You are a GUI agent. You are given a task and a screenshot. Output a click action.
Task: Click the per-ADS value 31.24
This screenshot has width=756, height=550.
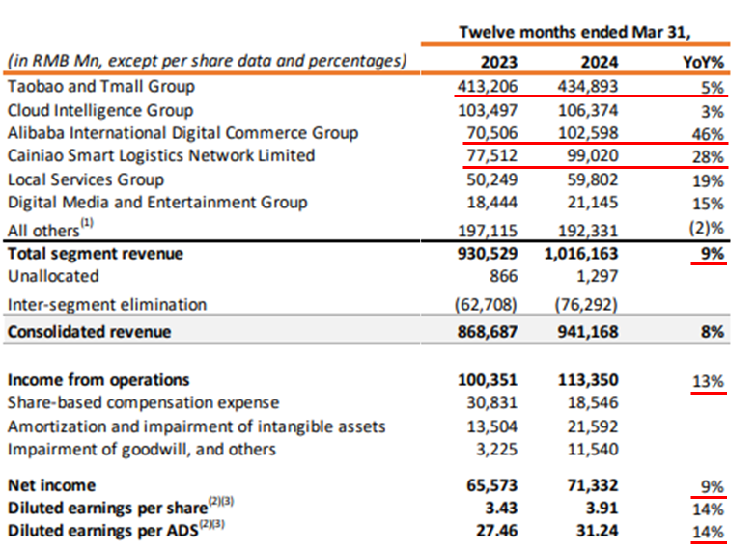[x=597, y=531]
